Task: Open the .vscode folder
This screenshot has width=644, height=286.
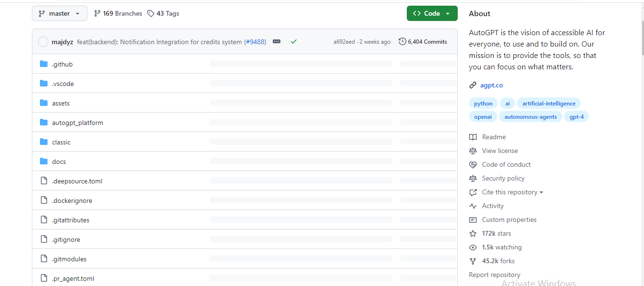Action: point(63,84)
